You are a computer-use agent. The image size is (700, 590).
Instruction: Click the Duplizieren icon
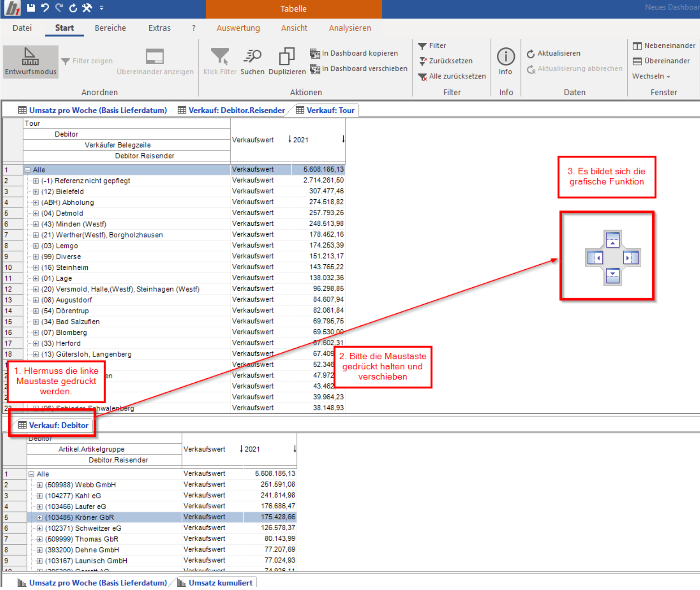pyautogui.click(x=287, y=56)
